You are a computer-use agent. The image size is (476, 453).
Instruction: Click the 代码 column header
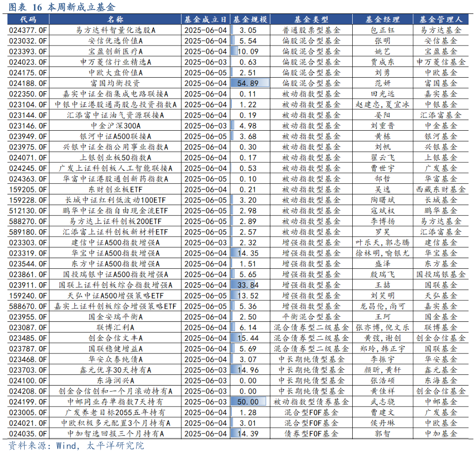click(x=28, y=20)
